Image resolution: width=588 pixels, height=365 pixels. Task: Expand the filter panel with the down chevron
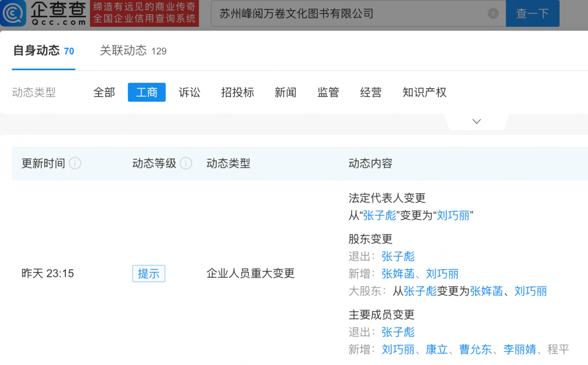pyautogui.click(x=476, y=121)
